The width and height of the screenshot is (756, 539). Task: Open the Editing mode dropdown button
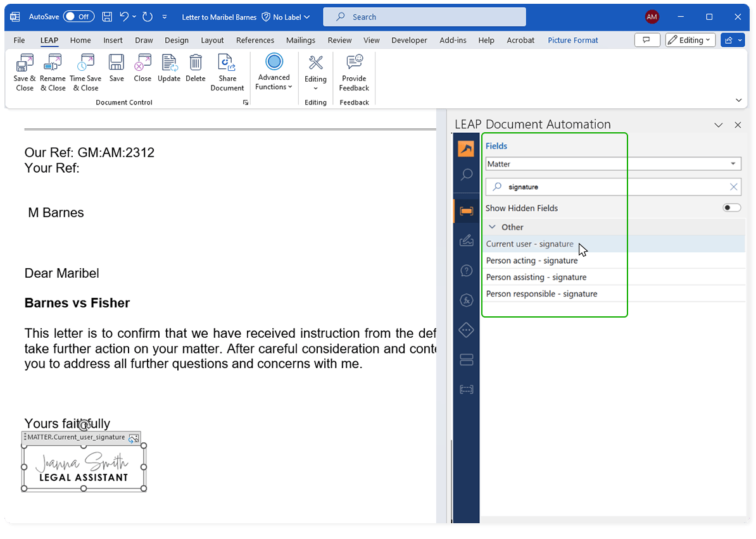(690, 40)
